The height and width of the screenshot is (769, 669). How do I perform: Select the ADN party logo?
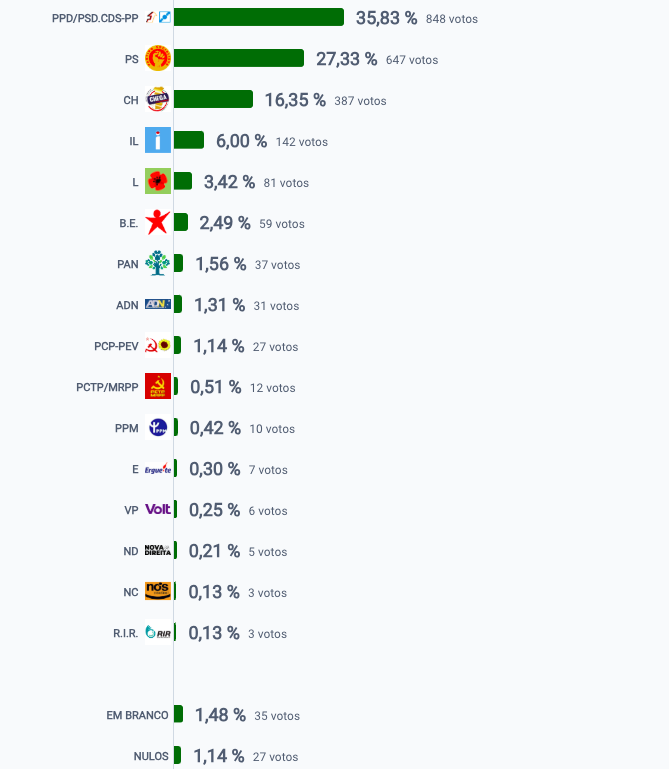click(158, 305)
